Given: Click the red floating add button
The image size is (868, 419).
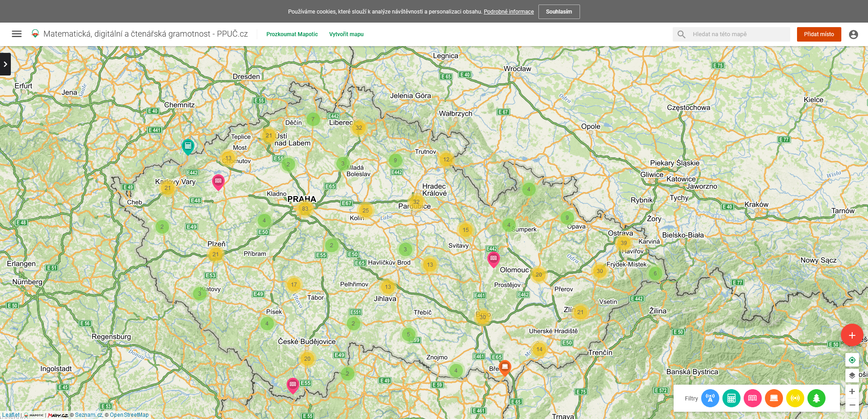Looking at the screenshot, I should pyautogui.click(x=852, y=335).
